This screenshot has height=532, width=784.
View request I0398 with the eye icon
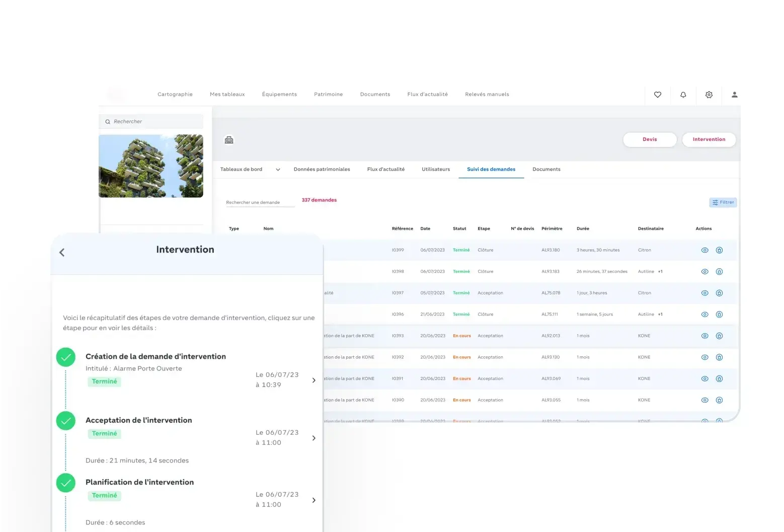coord(704,272)
